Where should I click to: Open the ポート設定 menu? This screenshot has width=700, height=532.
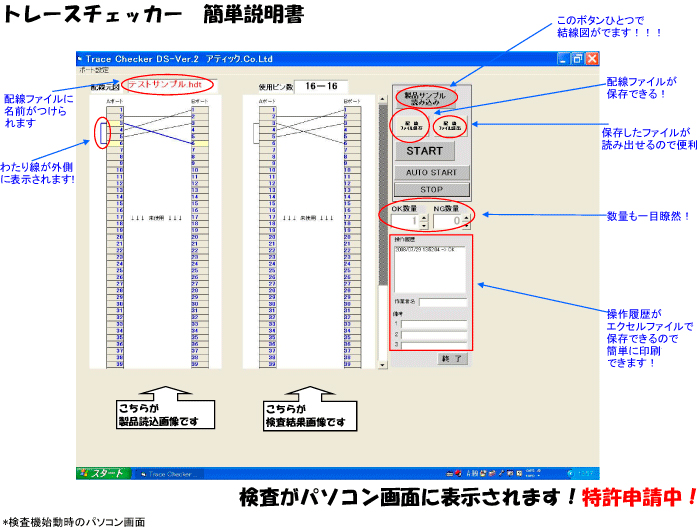tap(95, 71)
